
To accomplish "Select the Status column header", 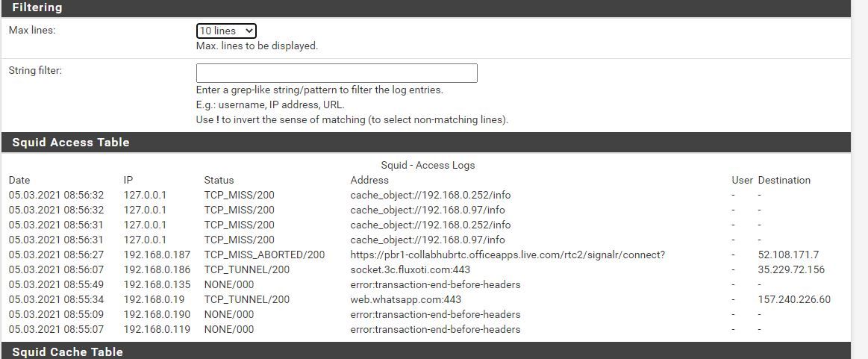I will coord(219,180).
